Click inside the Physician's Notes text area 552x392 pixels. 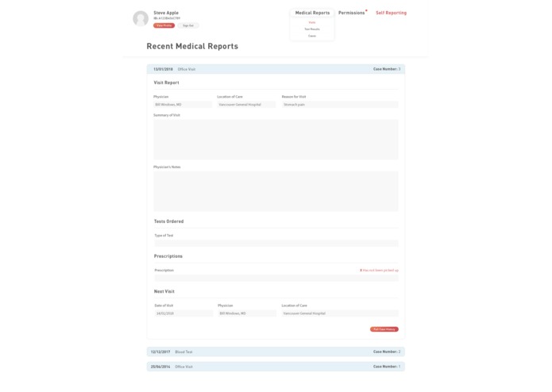pyautogui.click(x=276, y=191)
